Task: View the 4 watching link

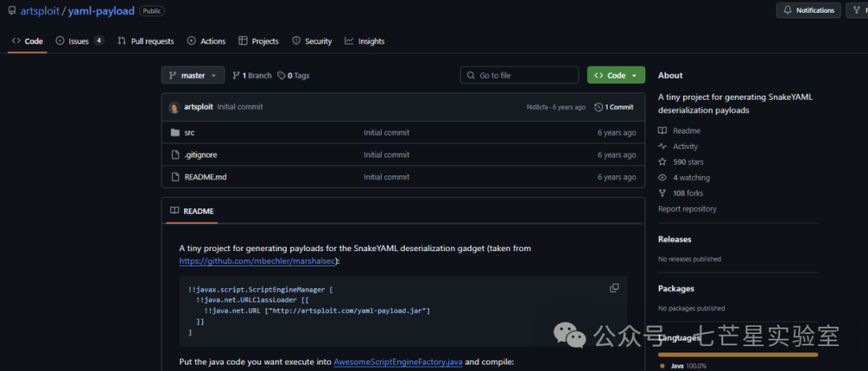Action: (691, 178)
